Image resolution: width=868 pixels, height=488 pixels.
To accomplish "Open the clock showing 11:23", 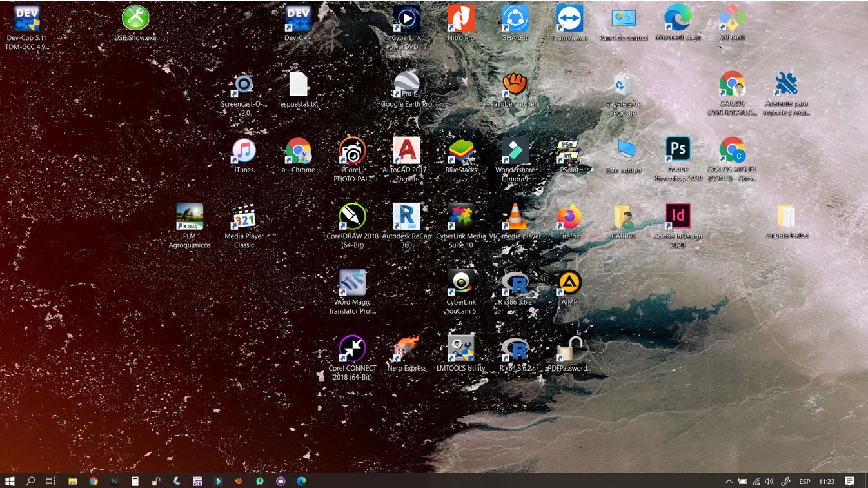I will point(826,482).
